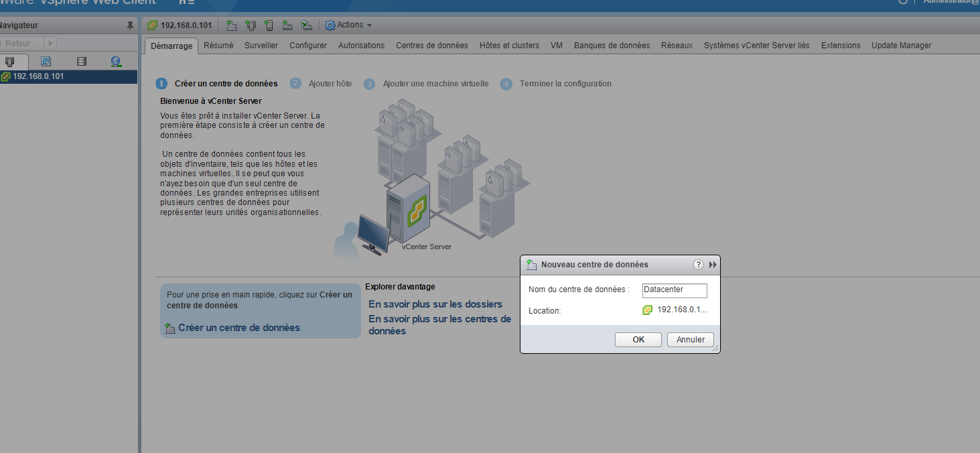The image size is (980, 453).
Task: Click the Ajouter hôte step label
Action: (x=330, y=84)
